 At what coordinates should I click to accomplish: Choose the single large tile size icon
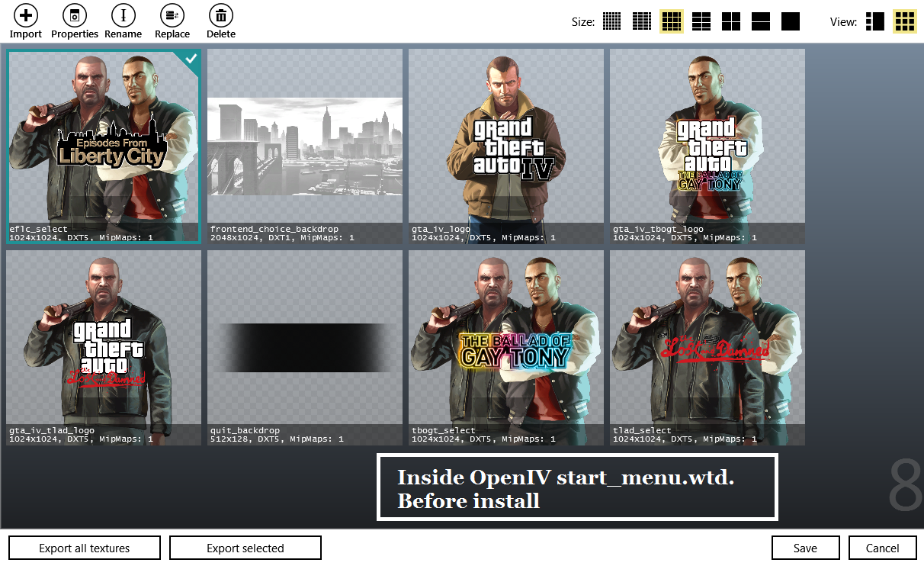pyautogui.click(x=791, y=21)
